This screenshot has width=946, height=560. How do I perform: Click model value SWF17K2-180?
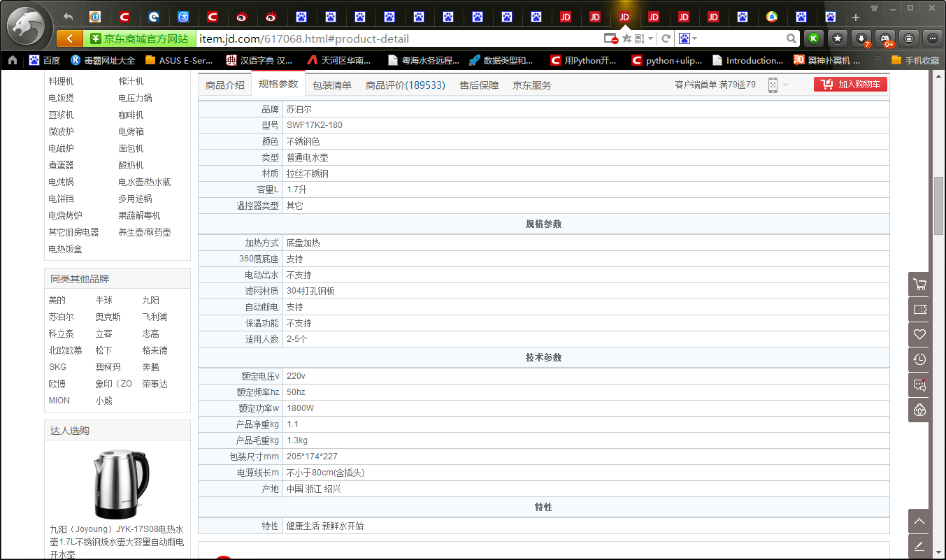point(315,125)
